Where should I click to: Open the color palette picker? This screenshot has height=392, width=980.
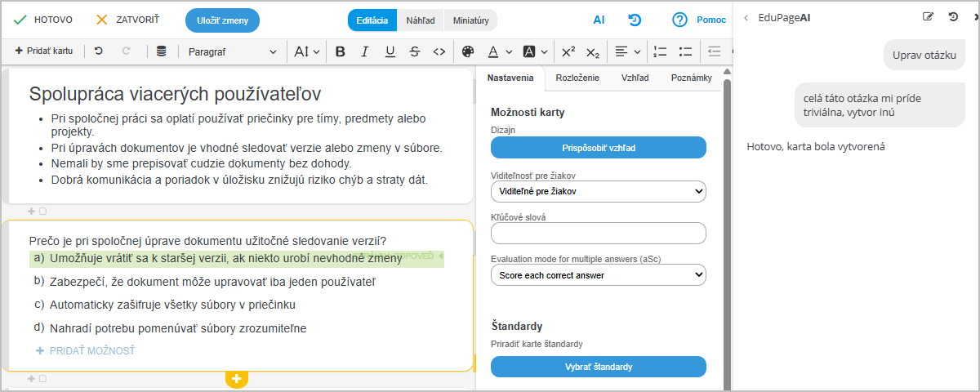pos(468,51)
